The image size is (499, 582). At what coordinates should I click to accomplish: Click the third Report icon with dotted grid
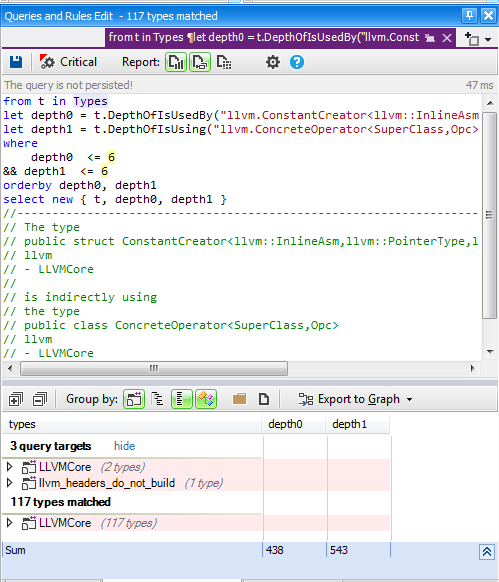(x=224, y=62)
